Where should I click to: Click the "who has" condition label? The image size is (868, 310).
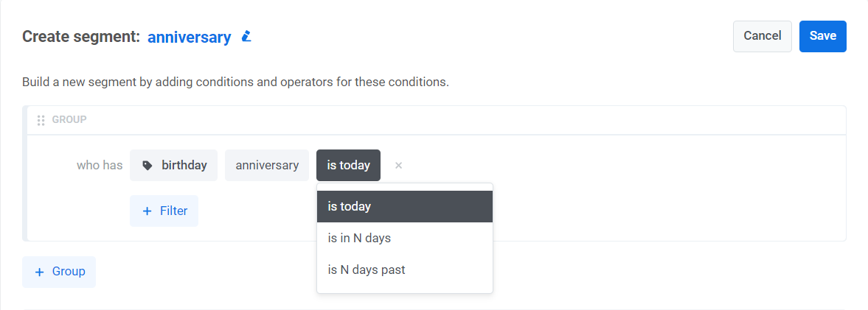point(100,166)
